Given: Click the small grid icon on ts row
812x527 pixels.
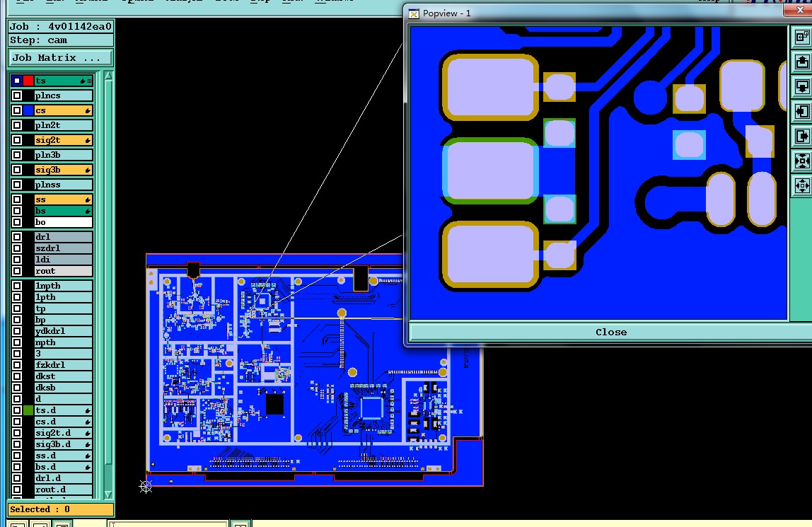Looking at the screenshot, I should click(x=90, y=81).
